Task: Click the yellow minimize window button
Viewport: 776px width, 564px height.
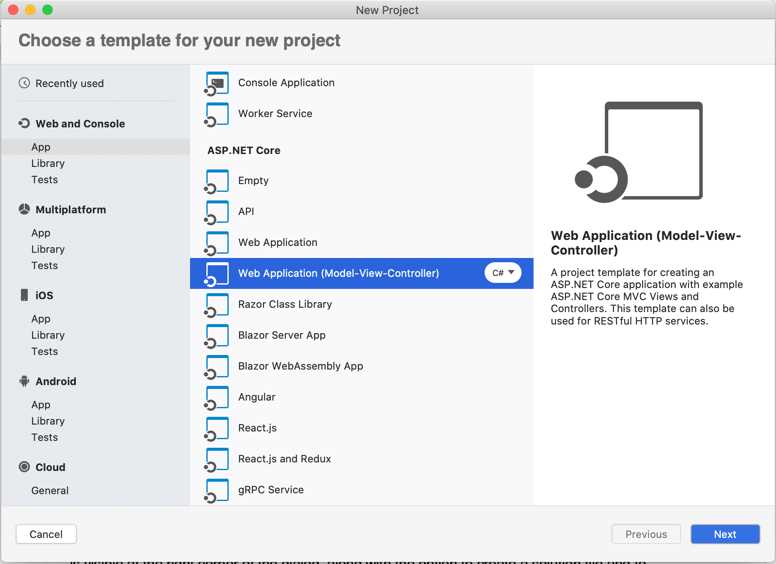Action: tap(30, 9)
